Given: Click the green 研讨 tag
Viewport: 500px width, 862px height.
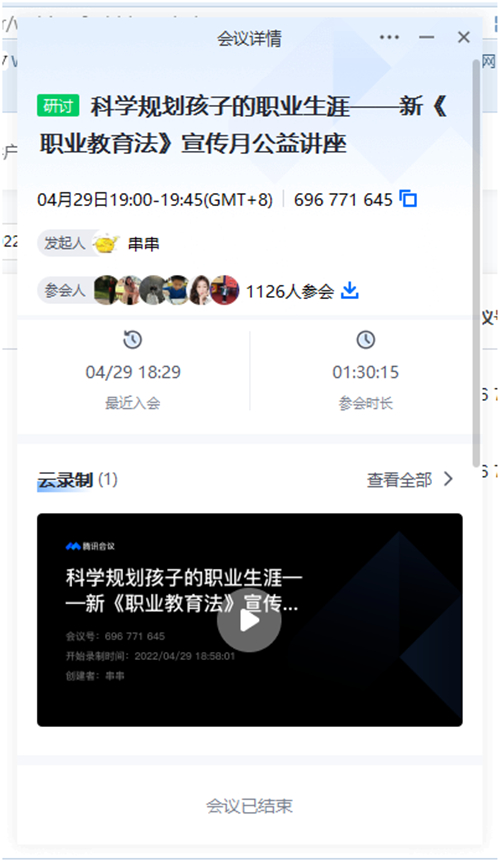Looking at the screenshot, I should point(58,106).
